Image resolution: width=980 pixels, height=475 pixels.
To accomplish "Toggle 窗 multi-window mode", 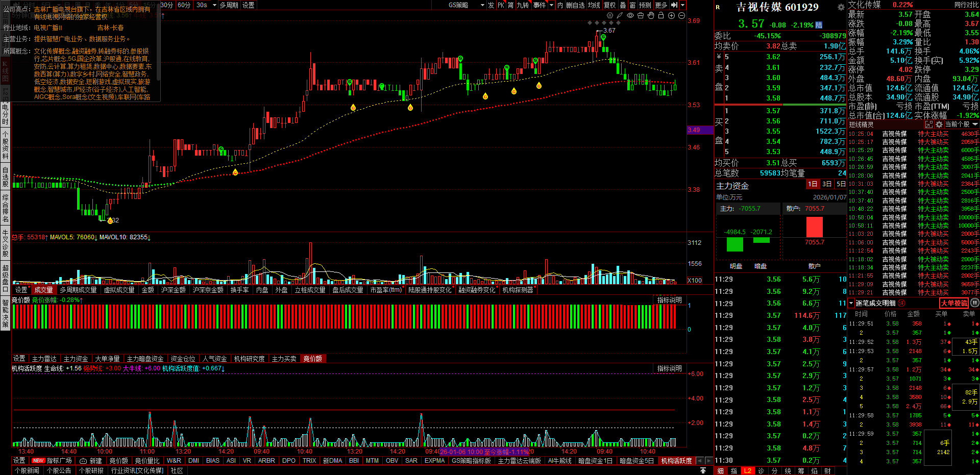I will (x=632, y=5).
